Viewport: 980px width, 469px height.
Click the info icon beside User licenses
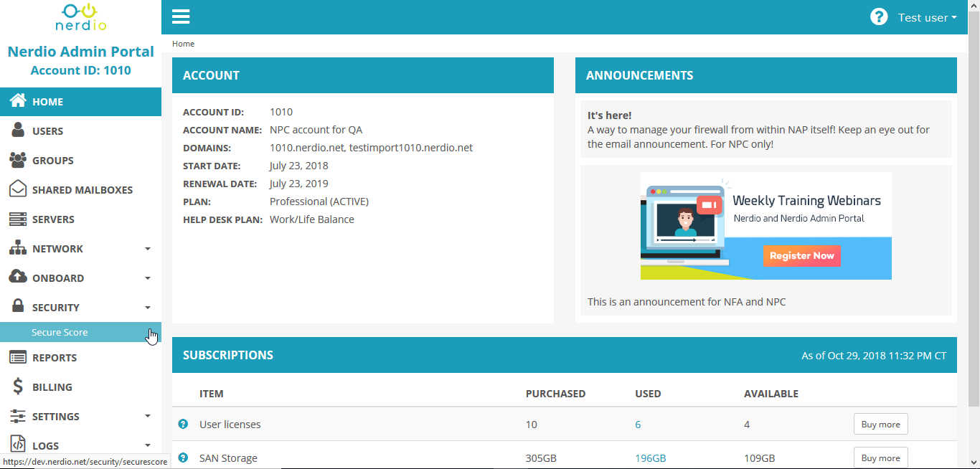(183, 424)
